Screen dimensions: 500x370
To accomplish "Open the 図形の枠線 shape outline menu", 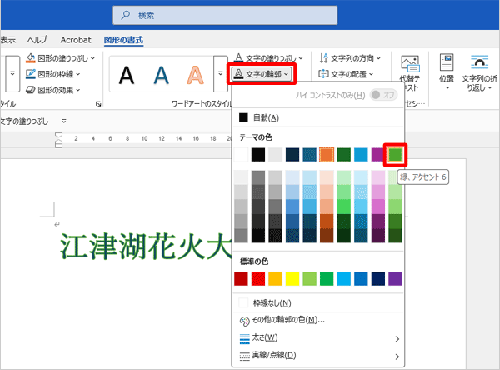I will point(53,74).
